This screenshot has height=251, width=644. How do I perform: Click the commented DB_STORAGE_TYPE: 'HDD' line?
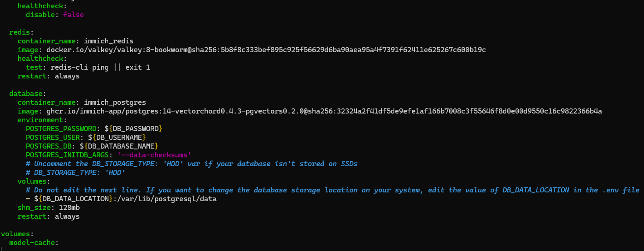(76, 173)
